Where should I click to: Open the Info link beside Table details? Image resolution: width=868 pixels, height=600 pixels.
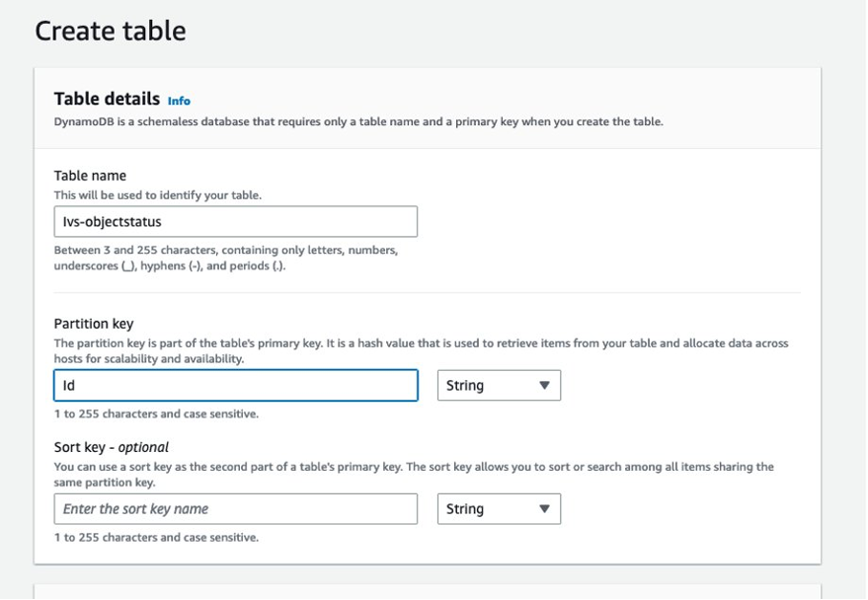click(x=179, y=101)
